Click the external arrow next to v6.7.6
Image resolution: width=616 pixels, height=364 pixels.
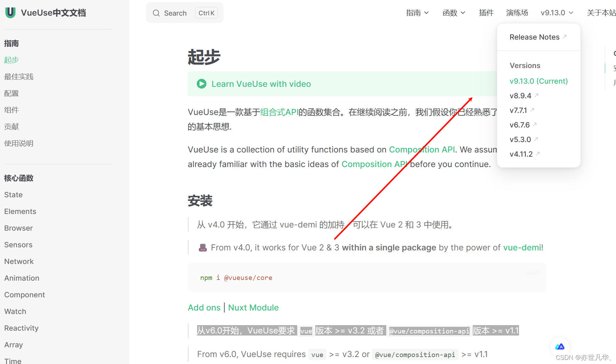tap(535, 124)
